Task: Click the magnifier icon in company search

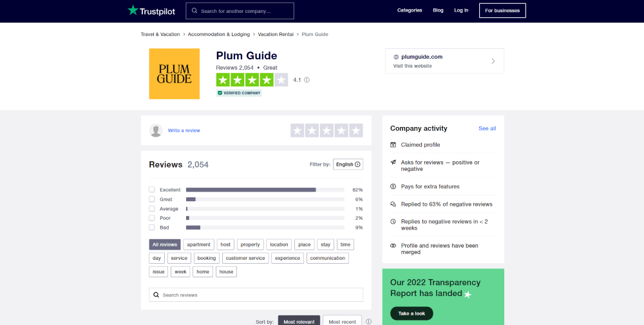Action: click(x=194, y=11)
